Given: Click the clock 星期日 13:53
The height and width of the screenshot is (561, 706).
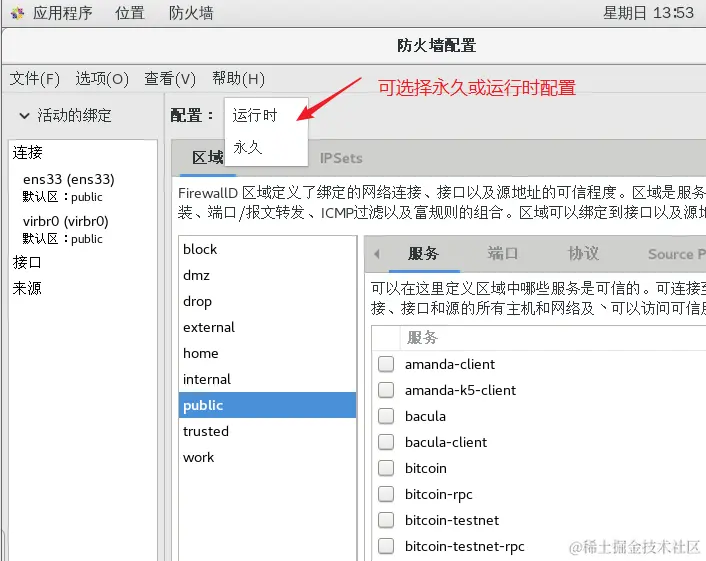Looking at the screenshot, I should pyautogui.click(x=648, y=13).
